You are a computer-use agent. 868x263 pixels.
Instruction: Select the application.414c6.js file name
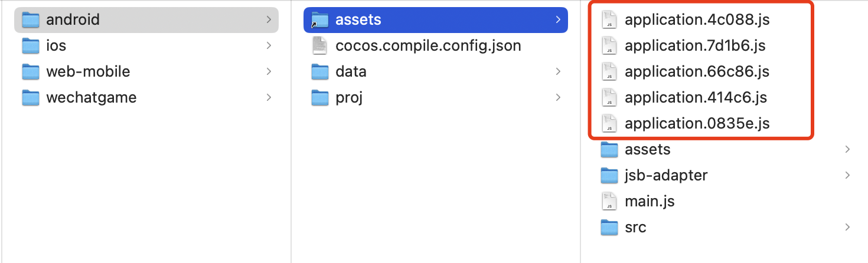[696, 97]
